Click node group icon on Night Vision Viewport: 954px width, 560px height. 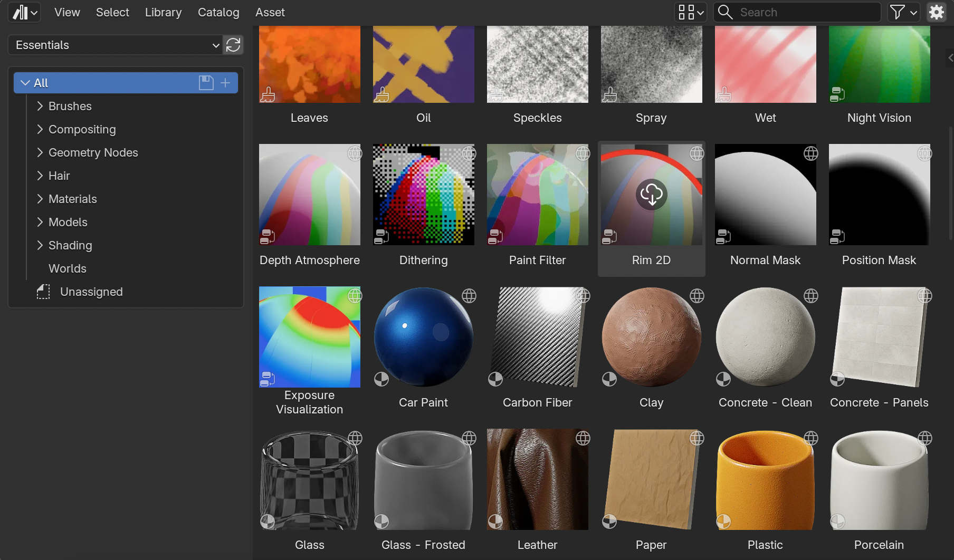pyautogui.click(x=837, y=94)
